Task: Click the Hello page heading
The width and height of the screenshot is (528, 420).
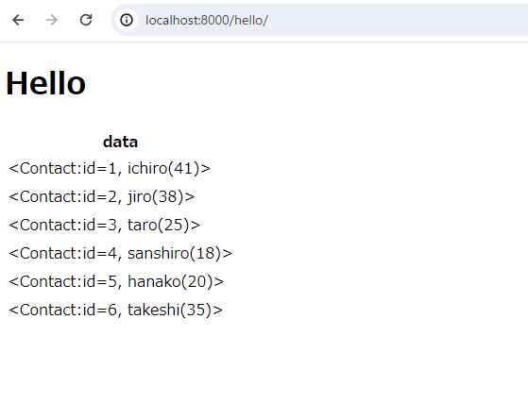Action: click(x=45, y=83)
